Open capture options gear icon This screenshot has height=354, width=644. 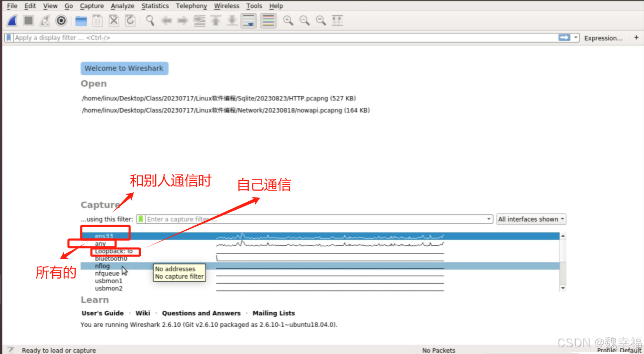click(61, 20)
